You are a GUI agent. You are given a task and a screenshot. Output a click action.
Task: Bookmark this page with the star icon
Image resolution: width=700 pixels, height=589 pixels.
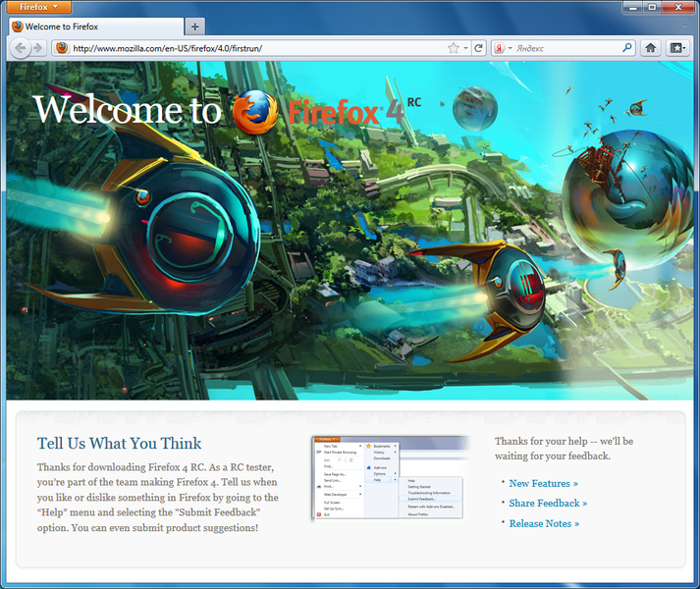point(454,48)
